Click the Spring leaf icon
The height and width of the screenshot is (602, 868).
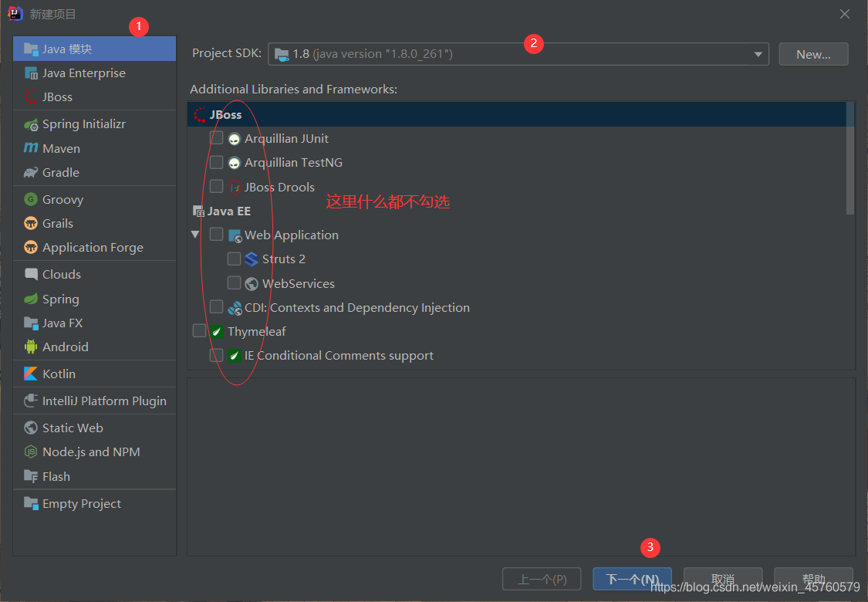click(31, 299)
